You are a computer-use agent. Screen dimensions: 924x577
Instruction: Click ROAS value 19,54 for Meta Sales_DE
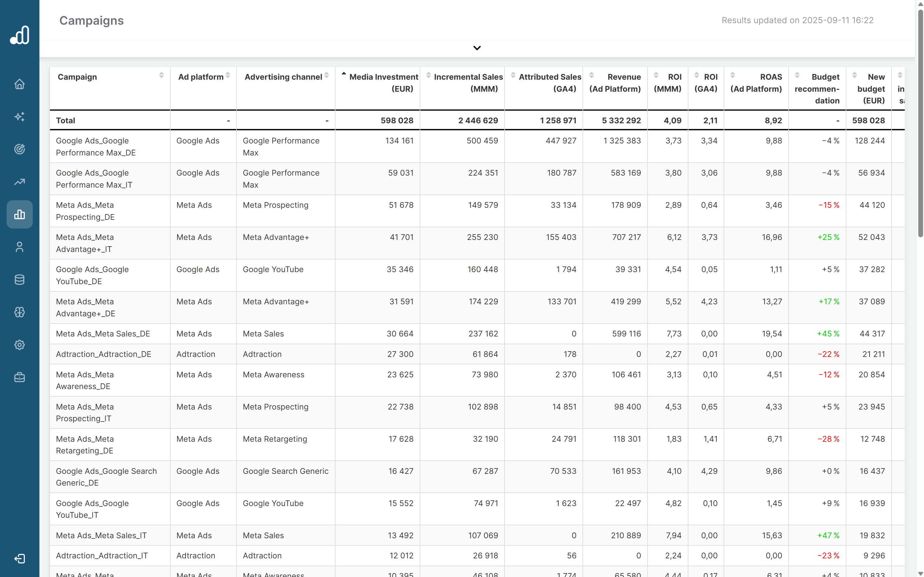click(772, 334)
